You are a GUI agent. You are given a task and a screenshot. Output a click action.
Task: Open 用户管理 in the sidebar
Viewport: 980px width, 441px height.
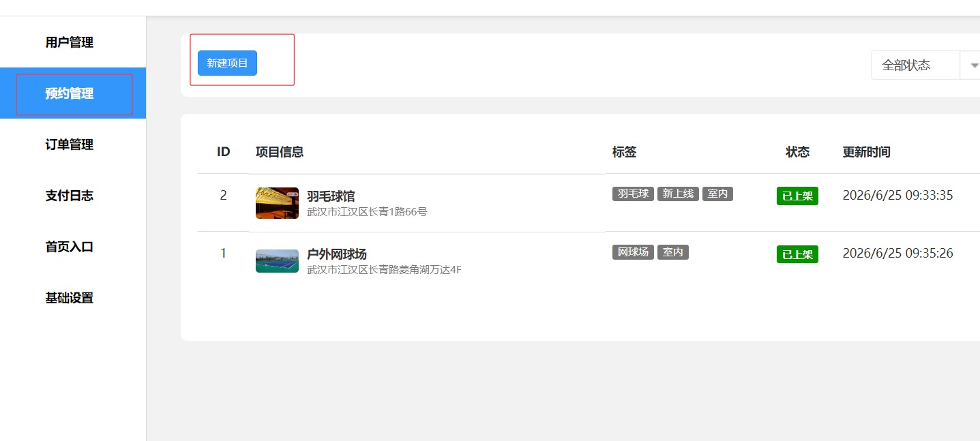click(x=69, y=42)
